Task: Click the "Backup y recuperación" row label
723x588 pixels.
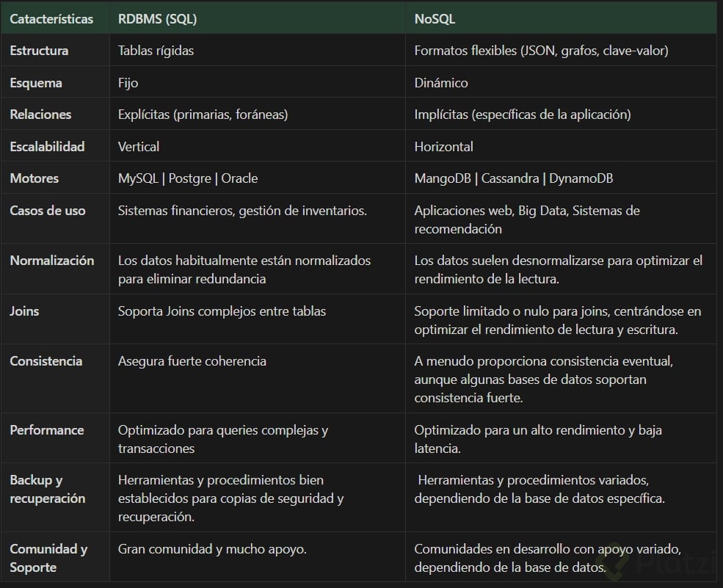Action: tap(47, 489)
